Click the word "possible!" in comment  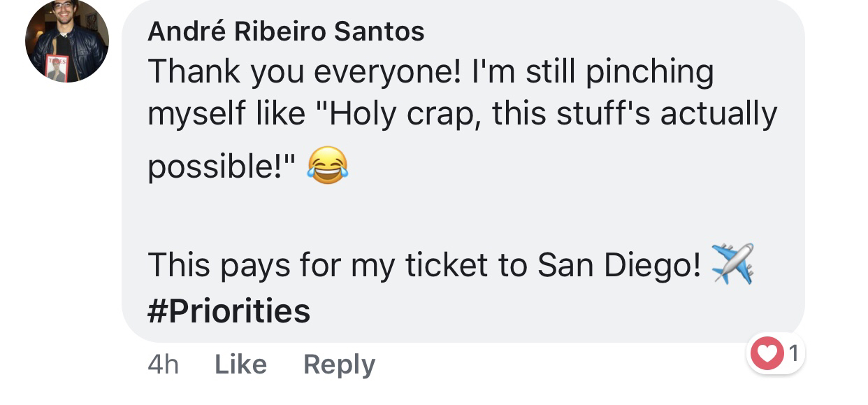[x=221, y=169]
